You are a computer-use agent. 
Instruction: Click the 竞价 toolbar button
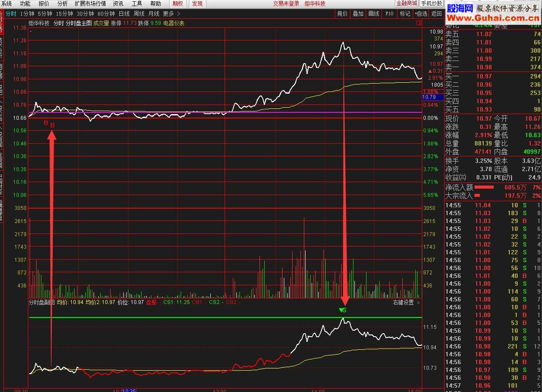[342, 14]
